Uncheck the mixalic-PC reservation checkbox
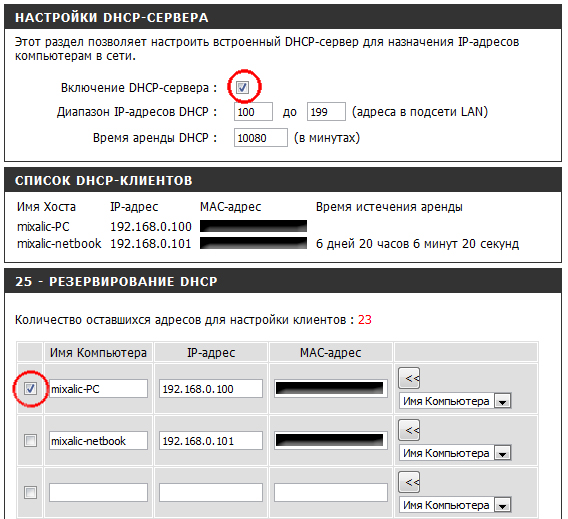 point(30,389)
